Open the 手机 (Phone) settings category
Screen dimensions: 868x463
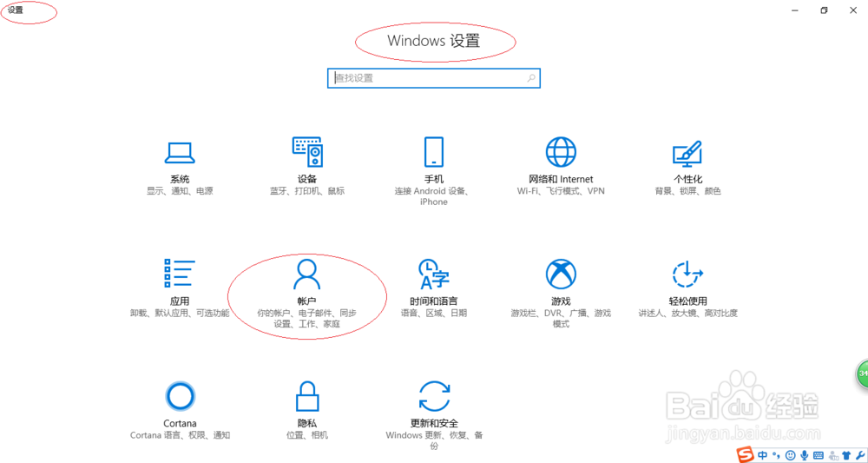434,172
